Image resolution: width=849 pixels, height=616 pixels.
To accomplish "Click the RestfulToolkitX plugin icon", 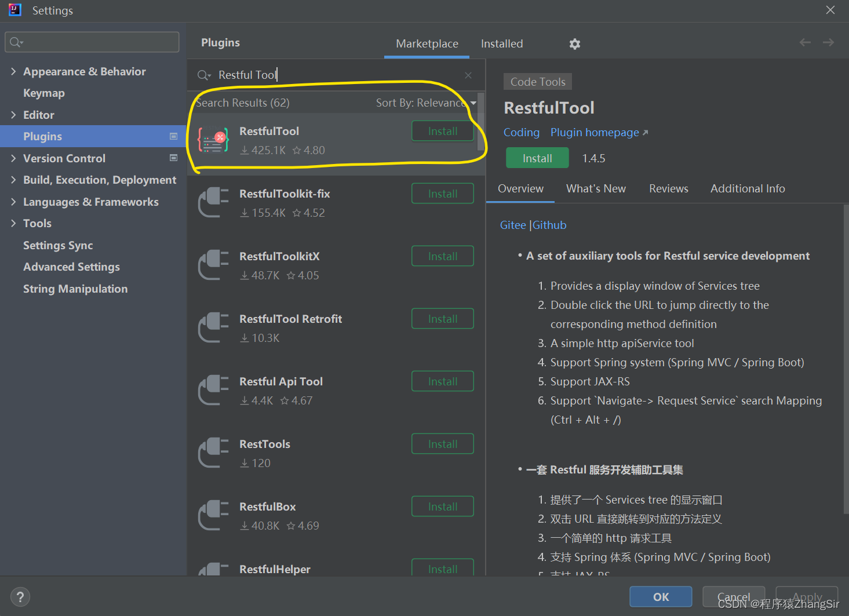I will point(213,265).
